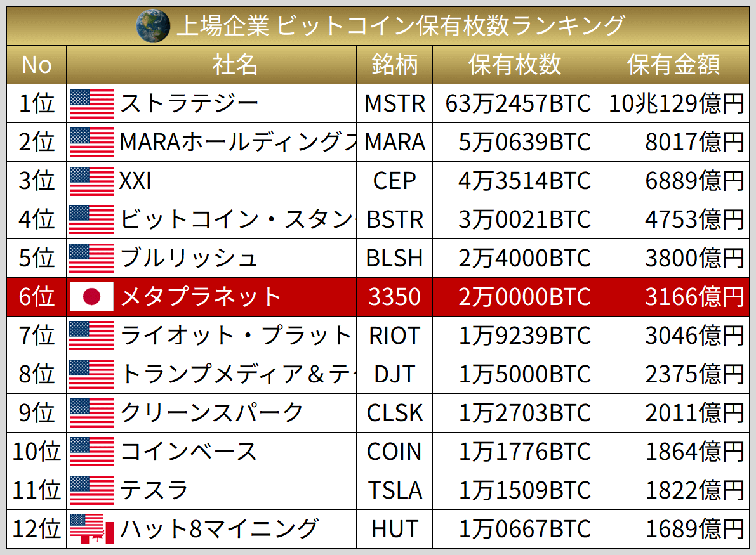Click the 保有金額 column header

673,65
